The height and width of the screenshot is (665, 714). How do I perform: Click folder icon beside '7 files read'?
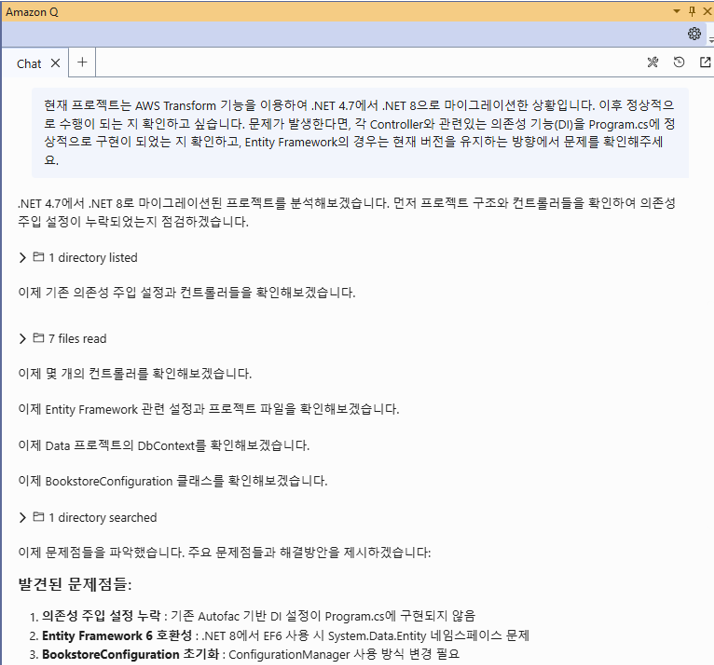(x=39, y=338)
